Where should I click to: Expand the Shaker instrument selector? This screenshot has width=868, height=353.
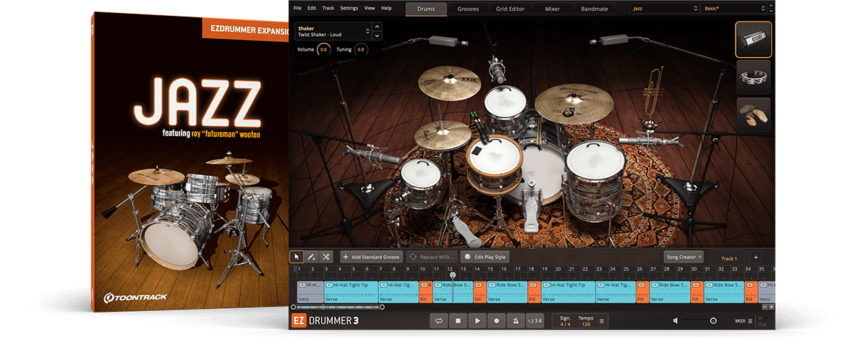(368, 31)
